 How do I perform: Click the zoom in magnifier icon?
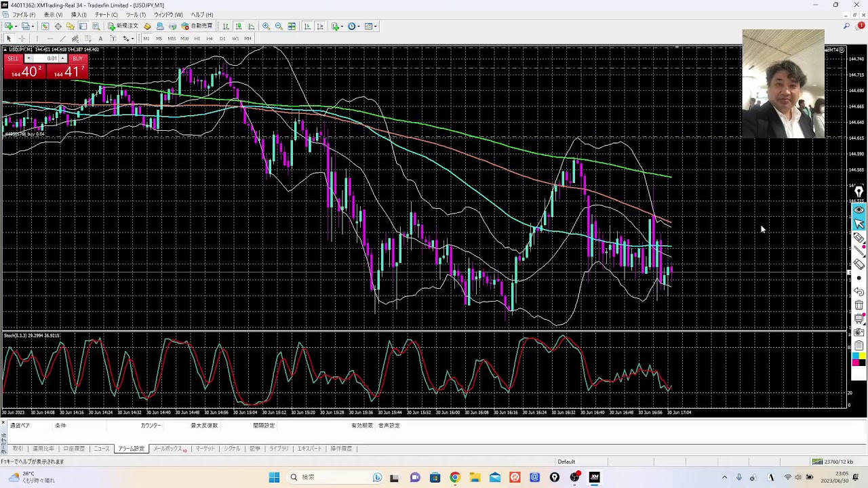pos(266,26)
